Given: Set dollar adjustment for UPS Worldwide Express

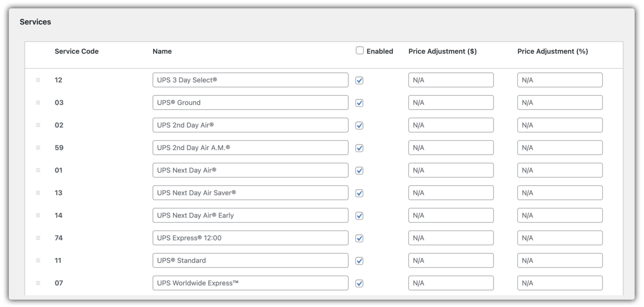Looking at the screenshot, I should (451, 283).
